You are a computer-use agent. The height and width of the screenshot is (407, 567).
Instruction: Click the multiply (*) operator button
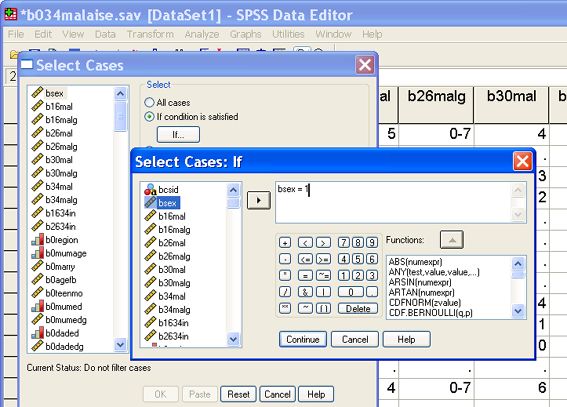click(285, 275)
